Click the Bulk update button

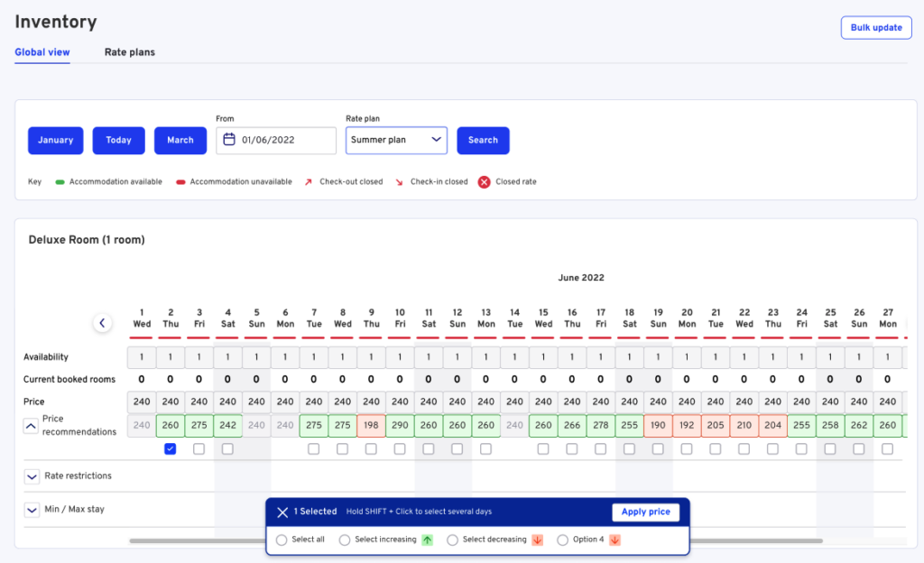(x=875, y=27)
